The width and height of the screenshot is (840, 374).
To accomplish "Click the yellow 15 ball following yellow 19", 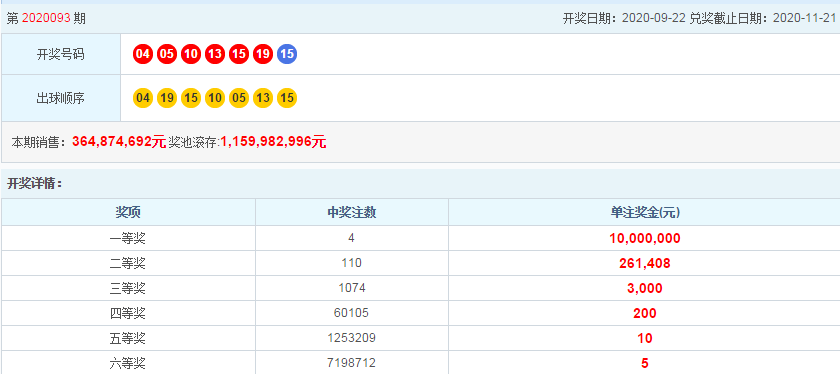I will 191,98.
